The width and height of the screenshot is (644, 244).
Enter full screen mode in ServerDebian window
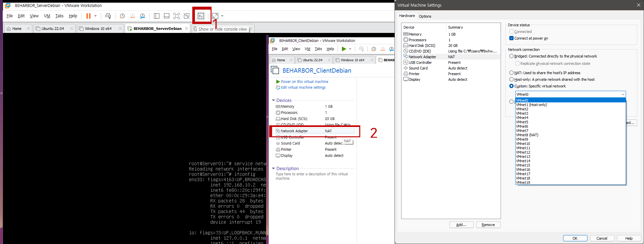pos(177,16)
